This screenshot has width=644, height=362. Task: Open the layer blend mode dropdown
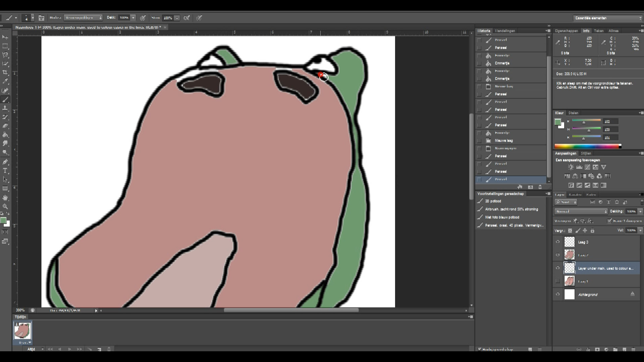581,212
